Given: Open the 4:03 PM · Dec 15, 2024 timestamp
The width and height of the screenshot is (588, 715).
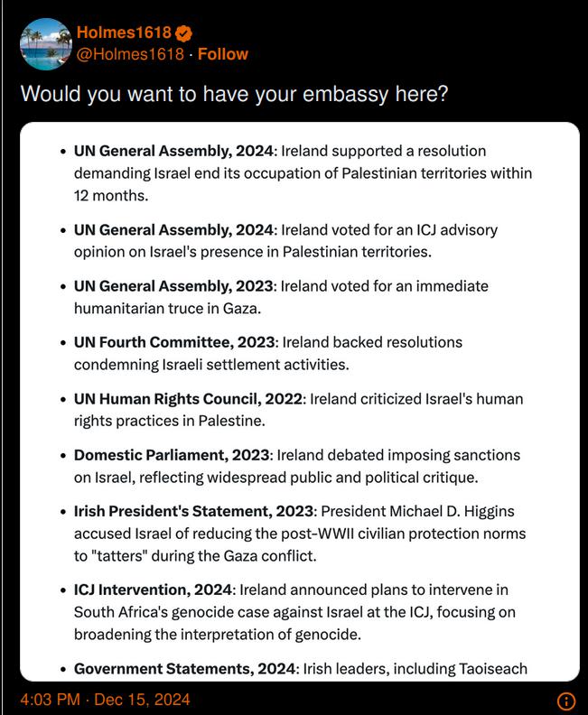Looking at the screenshot, I should [105, 700].
